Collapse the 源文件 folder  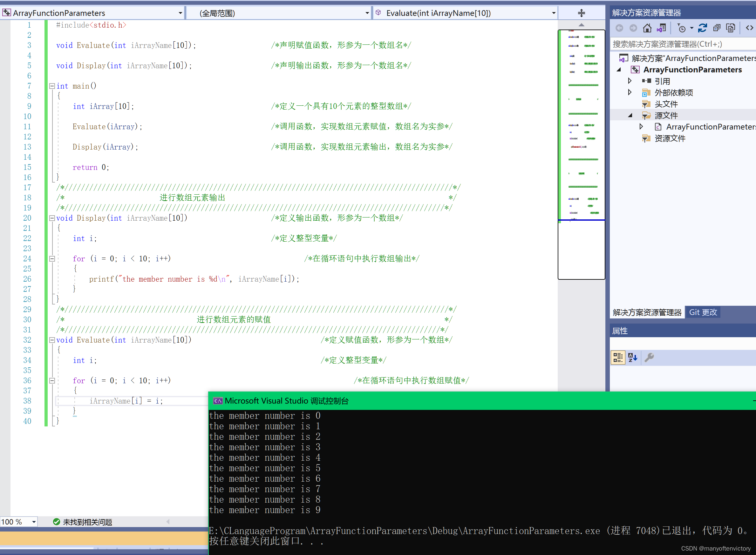(x=630, y=115)
